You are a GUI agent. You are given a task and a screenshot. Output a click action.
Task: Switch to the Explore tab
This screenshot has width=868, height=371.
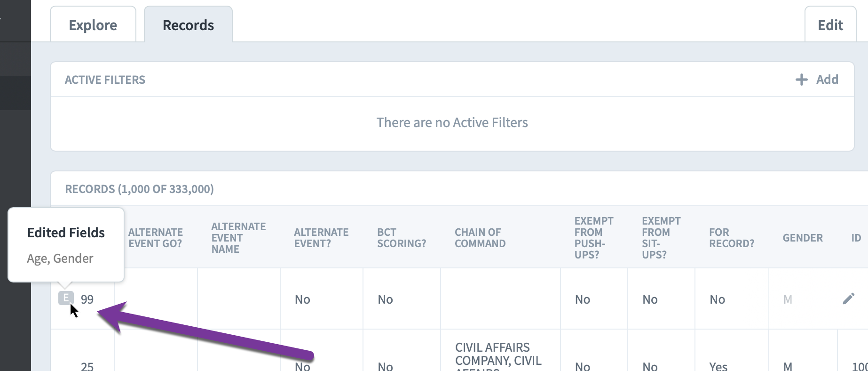93,25
